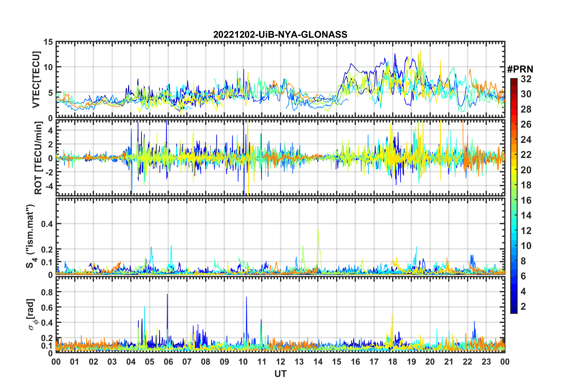Click the ROT axis tick label -2
The height and width of the screenshot is (392, 561).
(49, 172)
